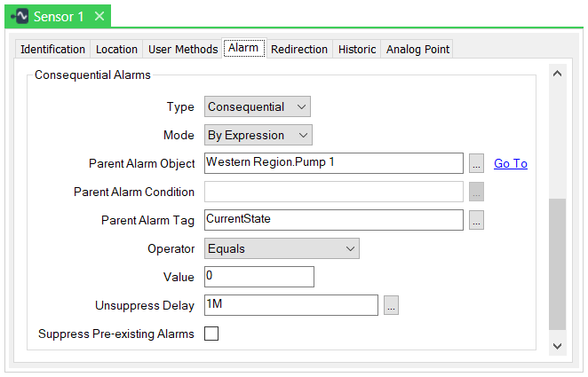Open the Historic tab
The image size is (588, 377).
click(357, 50)
